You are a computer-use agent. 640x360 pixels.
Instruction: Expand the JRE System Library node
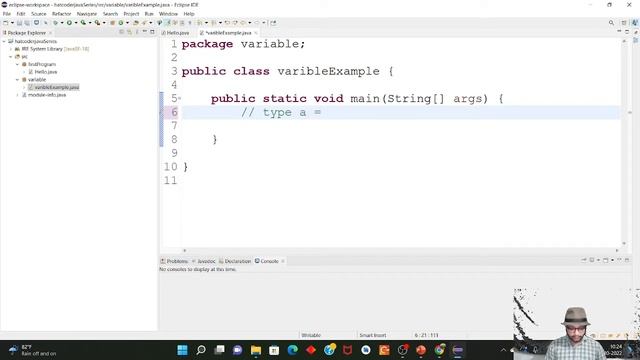tap(11, 49)
